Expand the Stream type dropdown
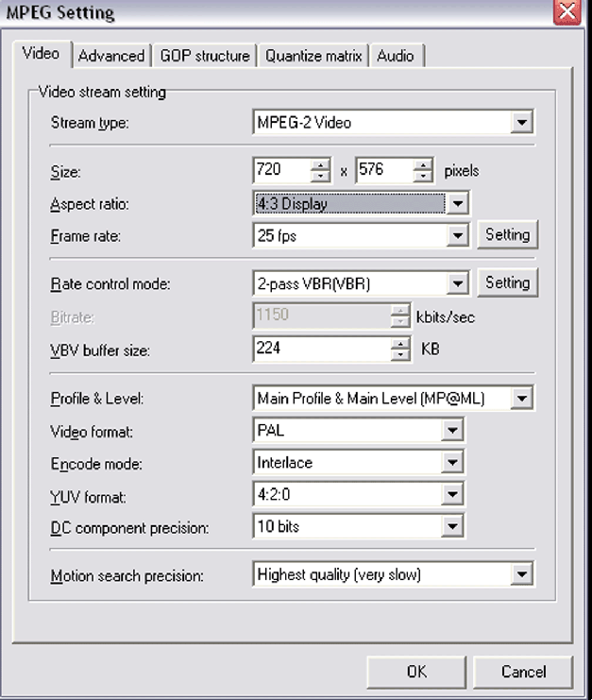 click(x=521, y=123)
